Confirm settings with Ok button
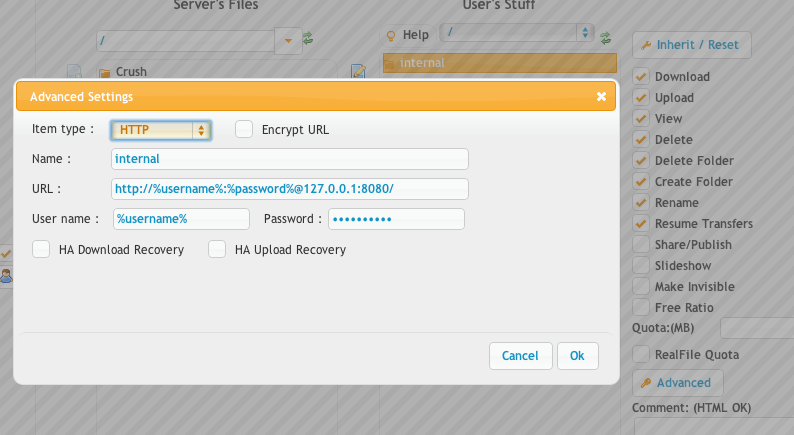Viewport: 794px width, 435px height. click(578, 356)
